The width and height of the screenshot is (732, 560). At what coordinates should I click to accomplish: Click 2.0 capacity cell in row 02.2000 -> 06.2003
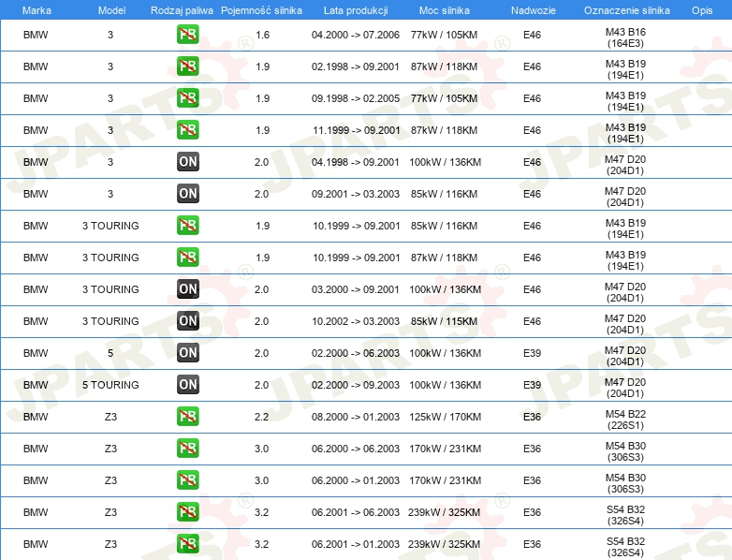[261, 353]
